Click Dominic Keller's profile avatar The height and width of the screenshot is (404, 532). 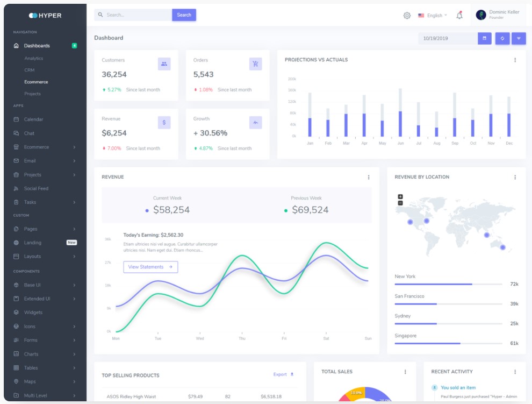[x=481, y=15]
